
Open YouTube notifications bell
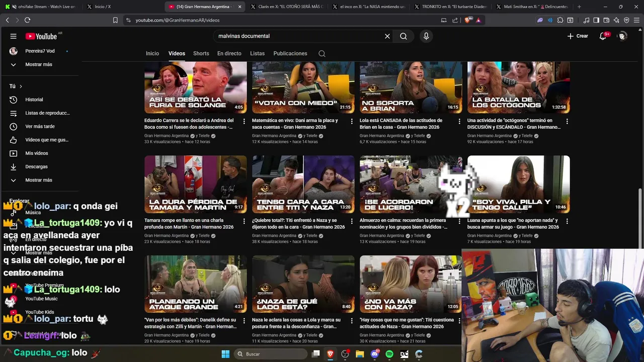pos(603,36)
